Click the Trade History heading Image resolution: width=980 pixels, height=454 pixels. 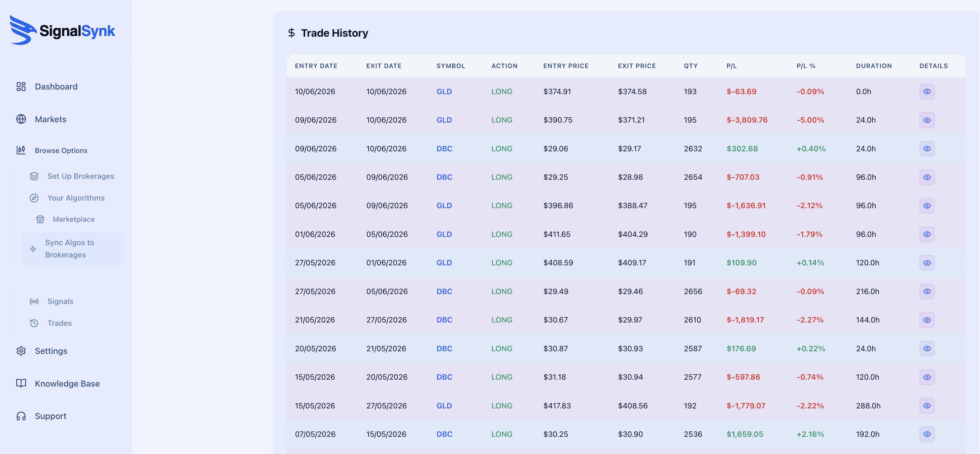click(334, 33)
